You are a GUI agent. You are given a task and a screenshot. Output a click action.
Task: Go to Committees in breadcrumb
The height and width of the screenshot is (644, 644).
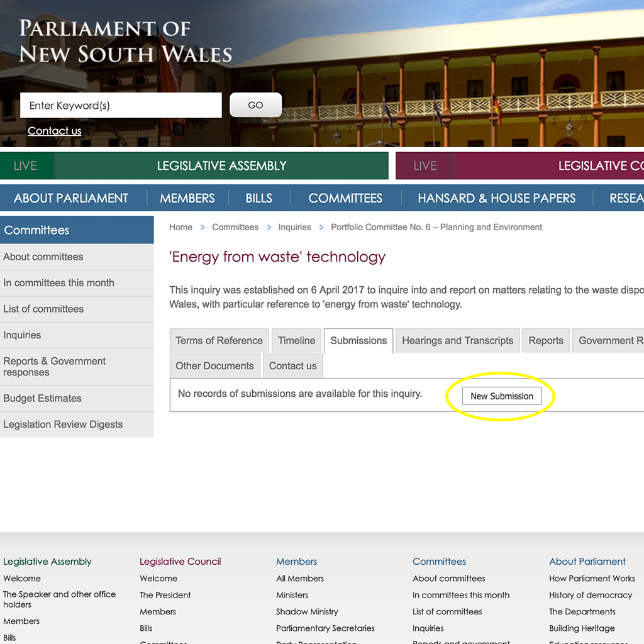click(235, 227)
